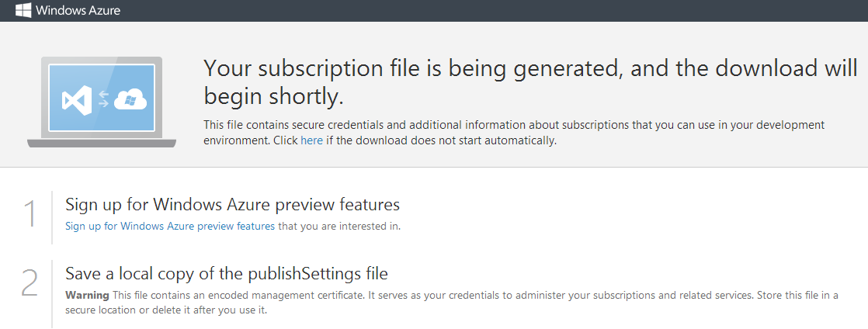Click the sync arrows between logo and cloud
The image size is (868, 329).
point(103,100)
